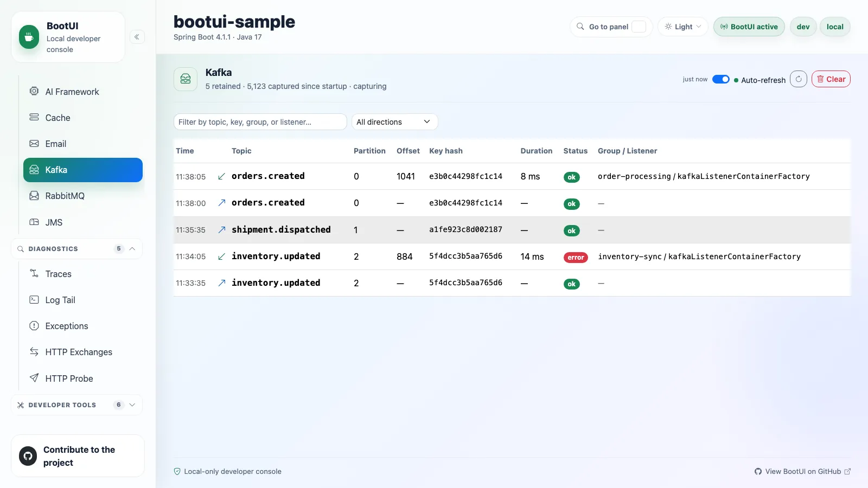Click the JMS icon in sidebar
The image size is (868, 488).
click(34, 222)
